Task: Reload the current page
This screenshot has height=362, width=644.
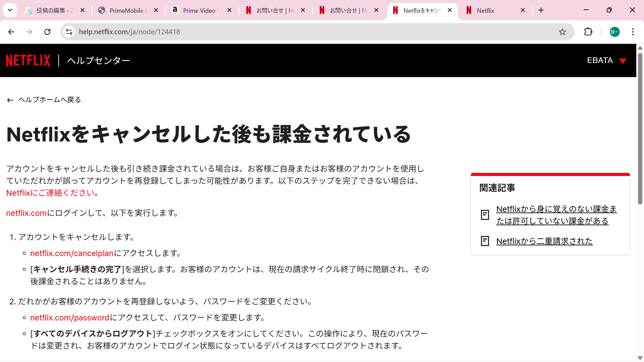Action: click(x=47, y=32)
